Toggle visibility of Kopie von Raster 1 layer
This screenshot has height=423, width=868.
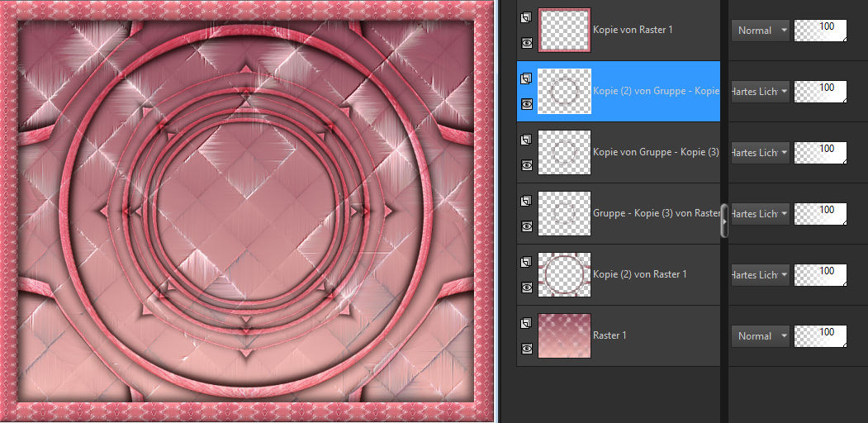click(526, 43)
